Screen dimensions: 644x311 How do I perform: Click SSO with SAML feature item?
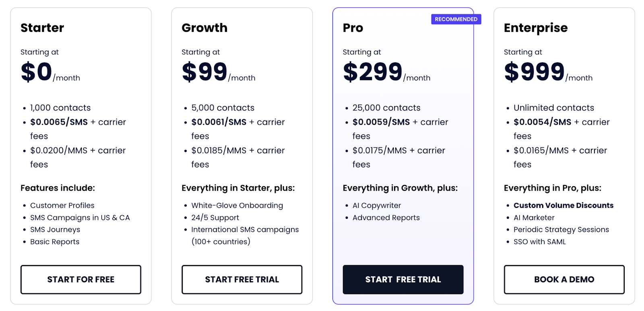539,241
